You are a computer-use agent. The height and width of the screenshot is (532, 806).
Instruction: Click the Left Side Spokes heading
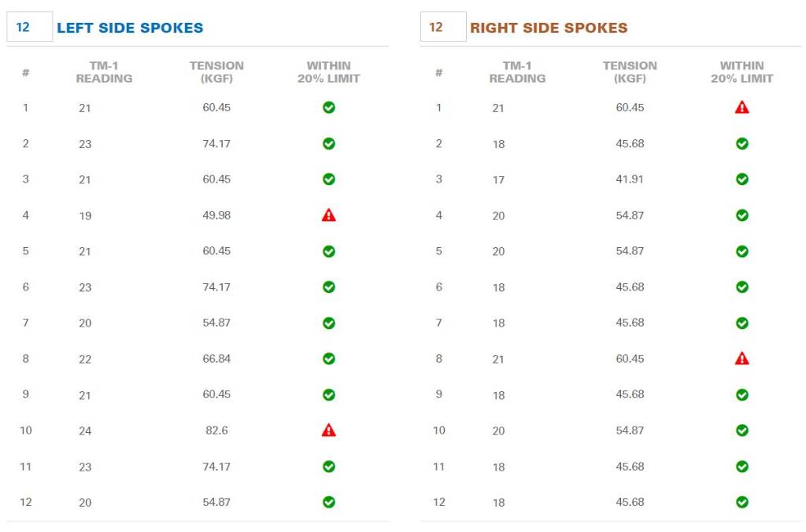[130, 28]
